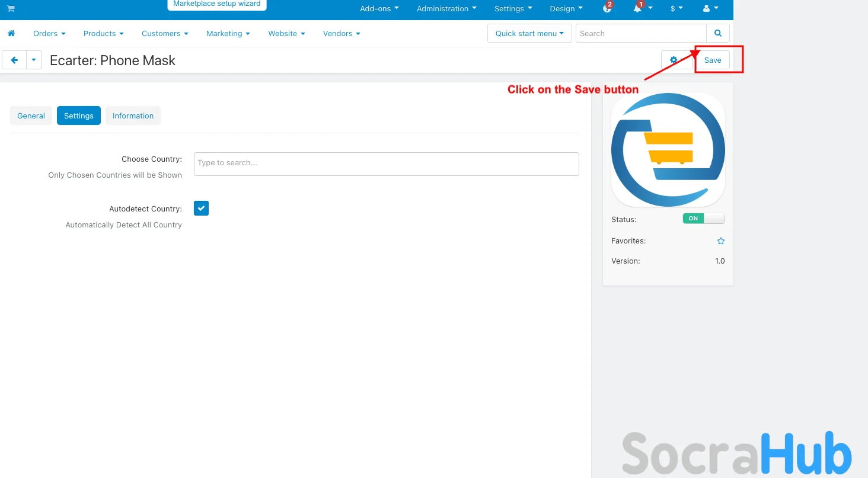The image size is (868, 478).
Task: Open the Customers menu
Action: pyautogui.click(x=165, y=33)
